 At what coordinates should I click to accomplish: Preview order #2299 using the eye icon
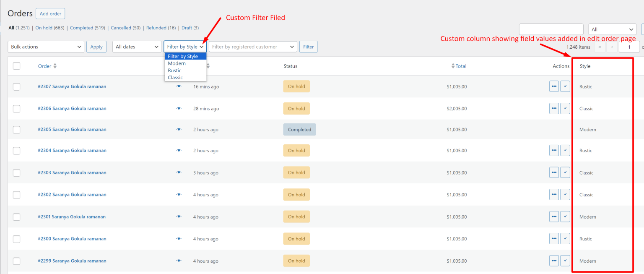[x=179, y=261]
